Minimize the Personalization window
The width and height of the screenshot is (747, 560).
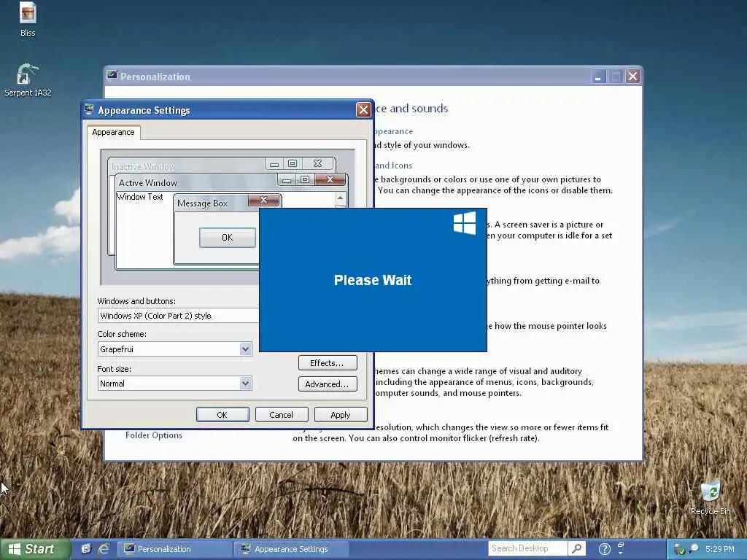[598, 76]
